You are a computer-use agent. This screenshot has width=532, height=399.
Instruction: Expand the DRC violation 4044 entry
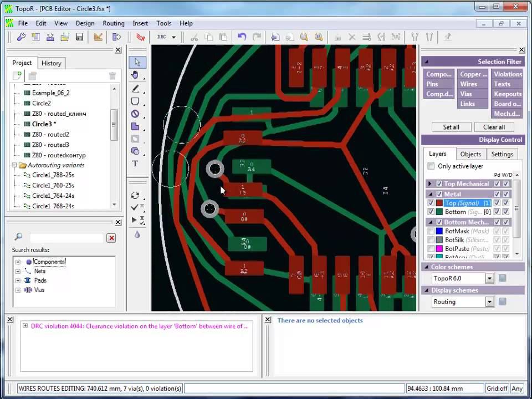click(x=25, y=326)
